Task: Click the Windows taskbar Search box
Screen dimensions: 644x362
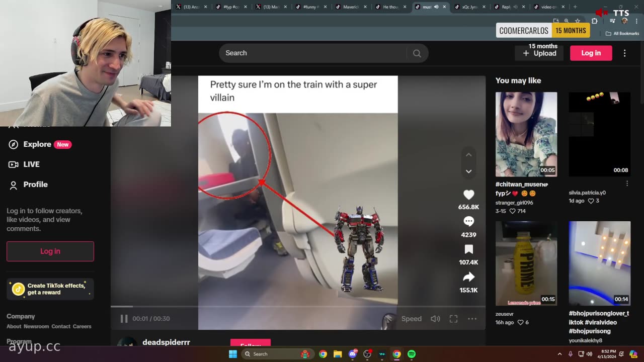Action: tap(278, 354)
